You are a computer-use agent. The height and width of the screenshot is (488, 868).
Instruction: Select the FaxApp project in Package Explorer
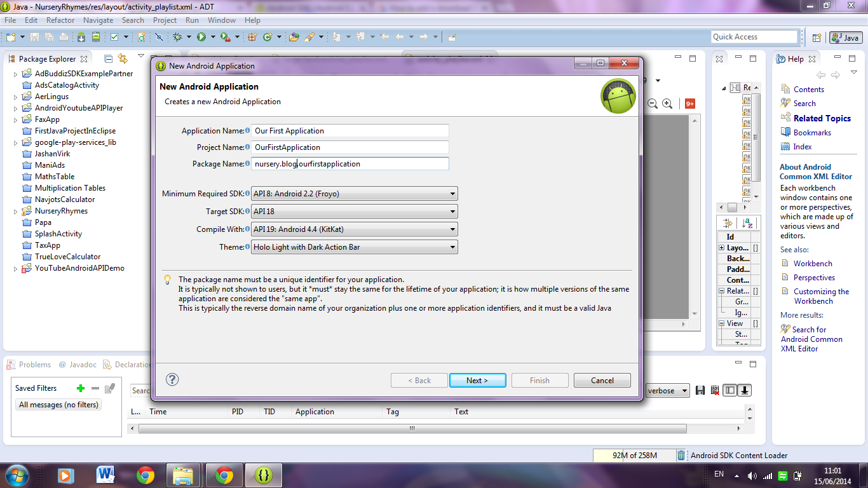tap(47, 119)
